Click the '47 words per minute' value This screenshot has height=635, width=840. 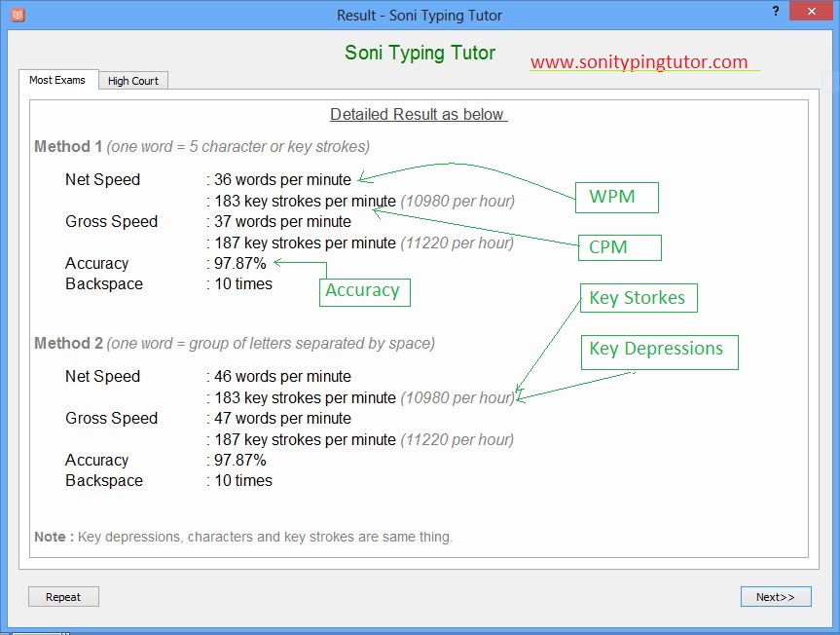click(x=282, y=418)
